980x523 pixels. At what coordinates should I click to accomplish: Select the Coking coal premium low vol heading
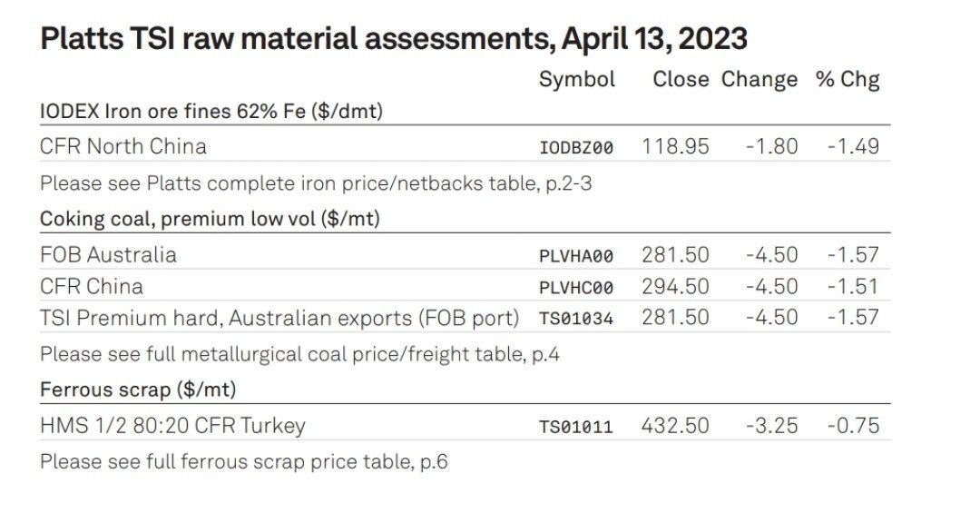210,219
